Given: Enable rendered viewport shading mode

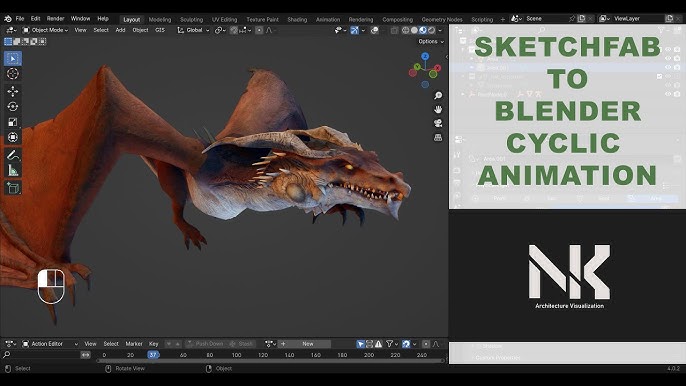Looking at the screenshot, I should click(x=431, y=30).
